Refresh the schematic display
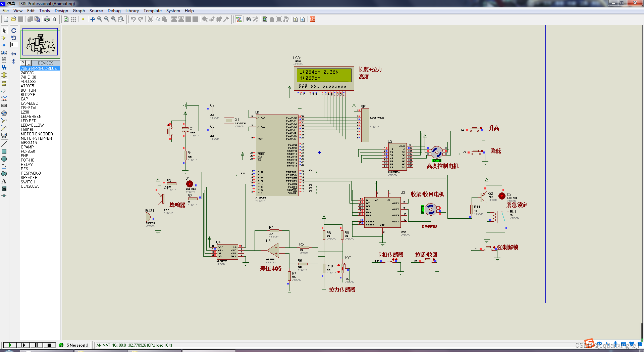644x352 pixels. [x=66, y=19]
